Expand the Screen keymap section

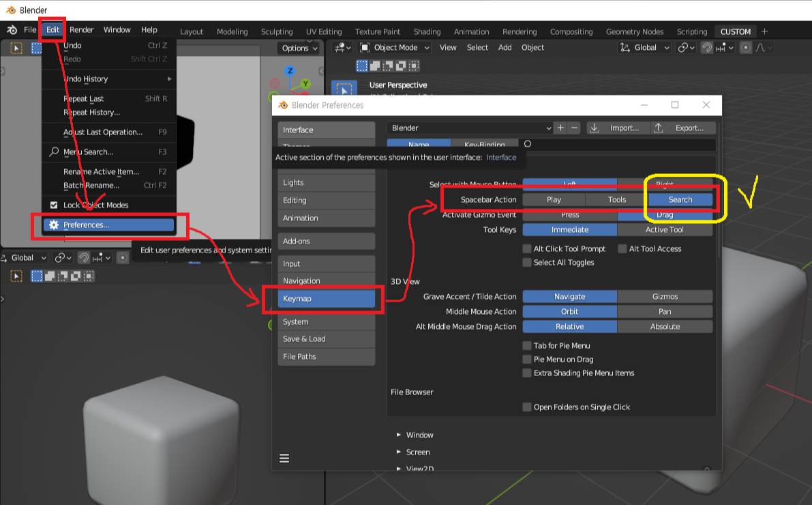click(412, 452)
